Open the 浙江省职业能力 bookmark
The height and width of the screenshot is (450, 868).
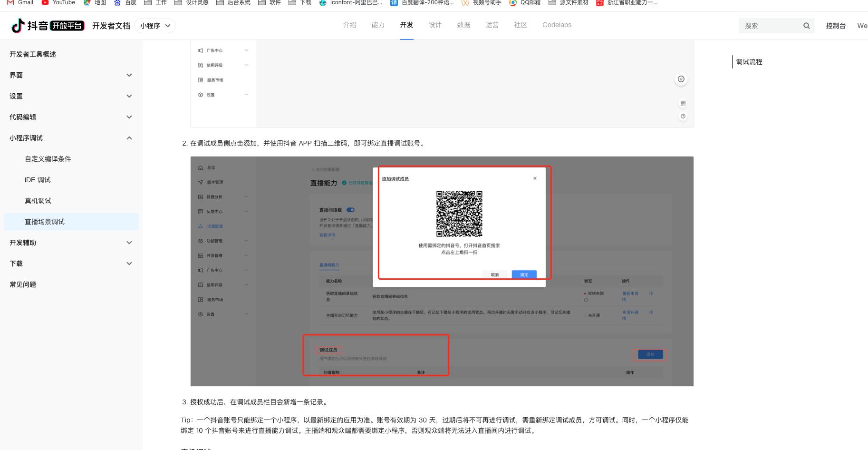(x=627, y=2)
